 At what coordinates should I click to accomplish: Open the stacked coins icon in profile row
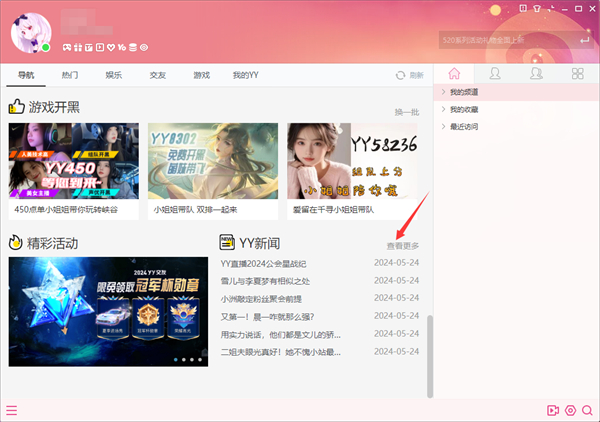pos(133,47)
